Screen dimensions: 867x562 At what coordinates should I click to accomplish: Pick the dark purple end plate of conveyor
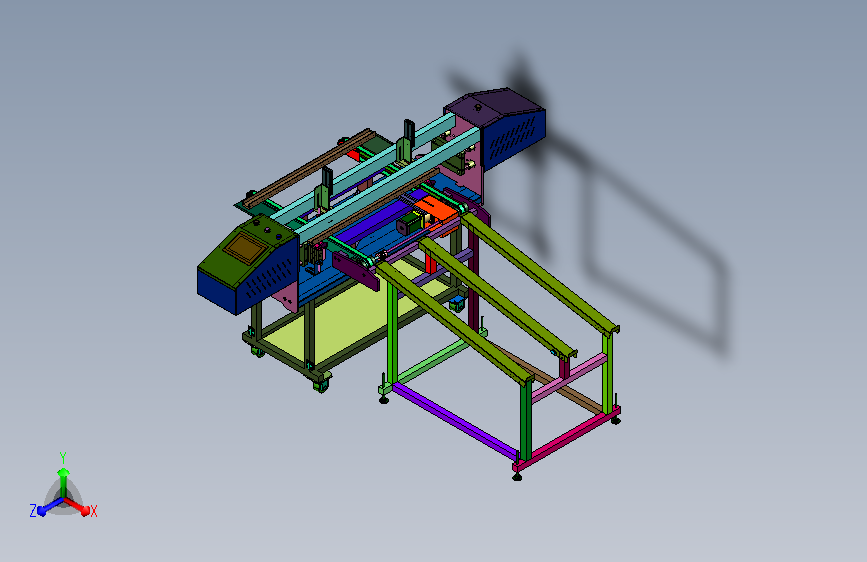pyautogui.click(x=357, y=268)
